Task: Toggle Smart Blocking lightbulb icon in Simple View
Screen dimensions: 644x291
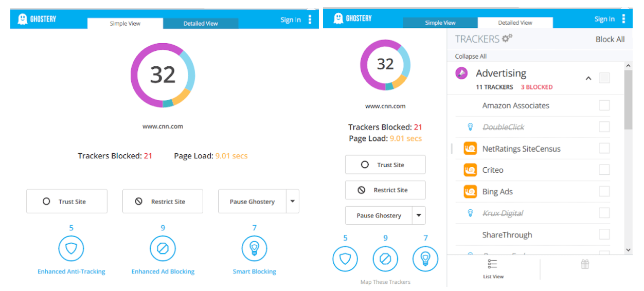Action: click(254, 249)
